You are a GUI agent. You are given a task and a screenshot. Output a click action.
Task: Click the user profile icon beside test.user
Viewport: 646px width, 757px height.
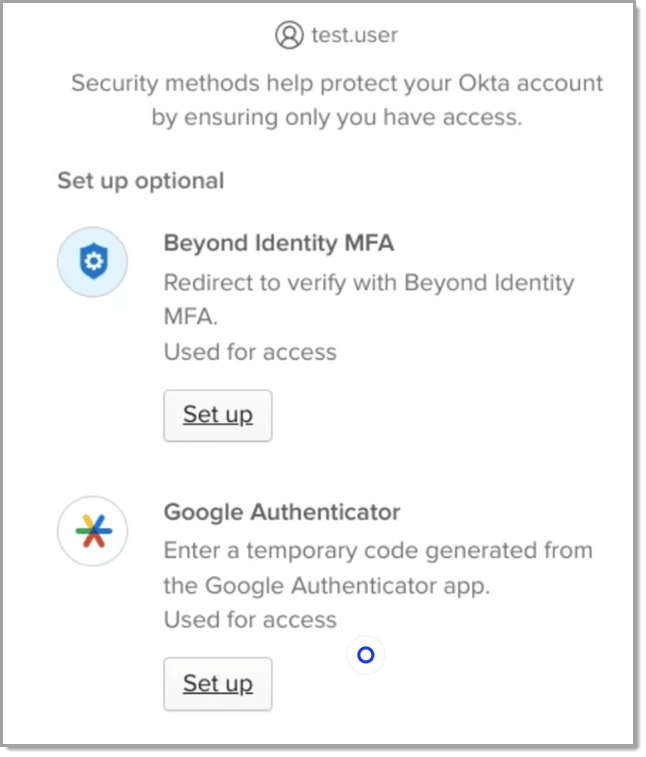tap(289, 36)
